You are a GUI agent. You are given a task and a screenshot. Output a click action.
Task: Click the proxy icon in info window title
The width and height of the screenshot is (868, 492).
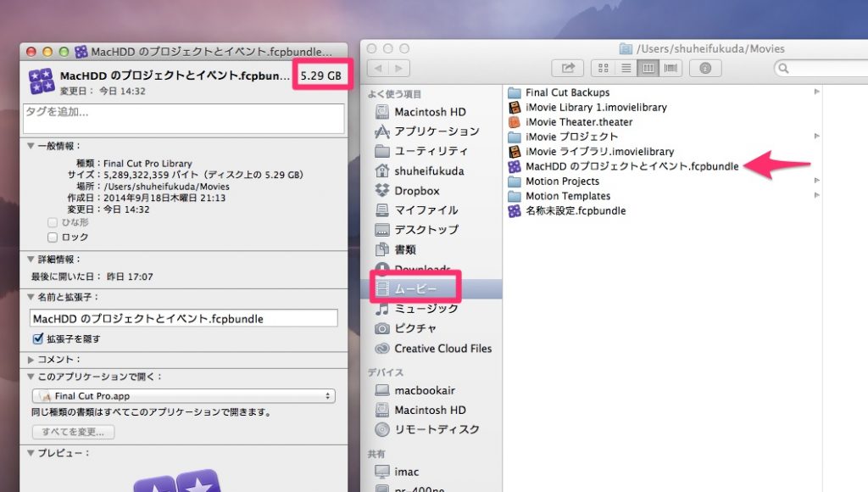[81, 52]
